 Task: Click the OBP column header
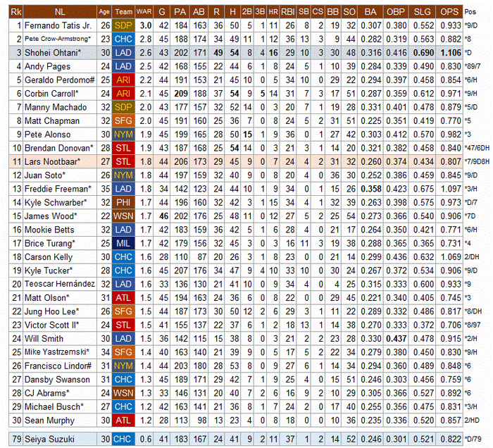coord(396,12)
